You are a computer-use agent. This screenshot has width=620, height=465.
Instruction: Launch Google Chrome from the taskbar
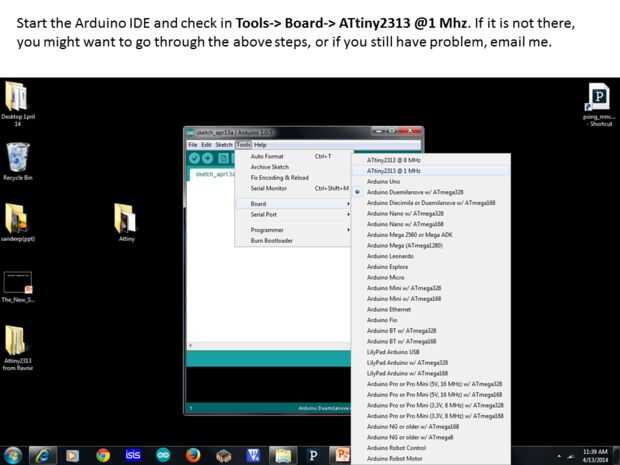[103, 456]
